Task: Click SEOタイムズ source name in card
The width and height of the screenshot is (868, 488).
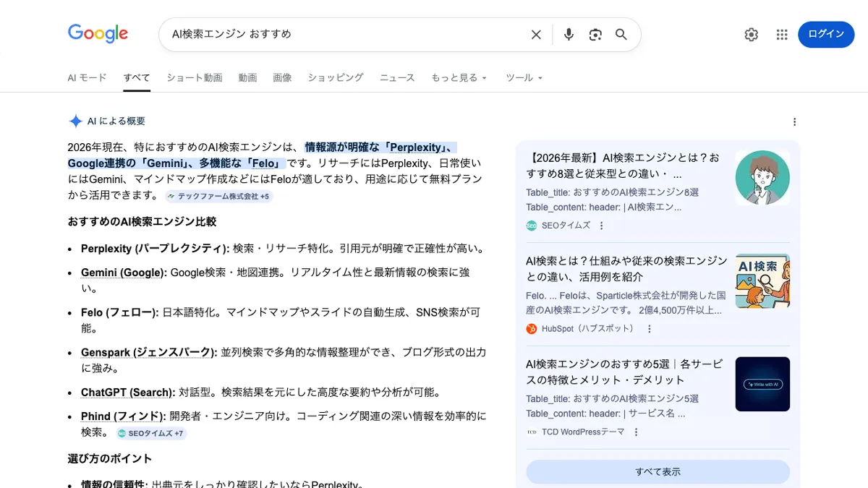Action: click(x=566, y=226)
